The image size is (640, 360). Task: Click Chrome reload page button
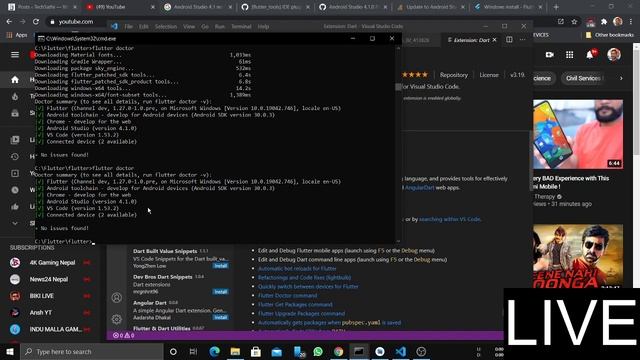(36, 22)
